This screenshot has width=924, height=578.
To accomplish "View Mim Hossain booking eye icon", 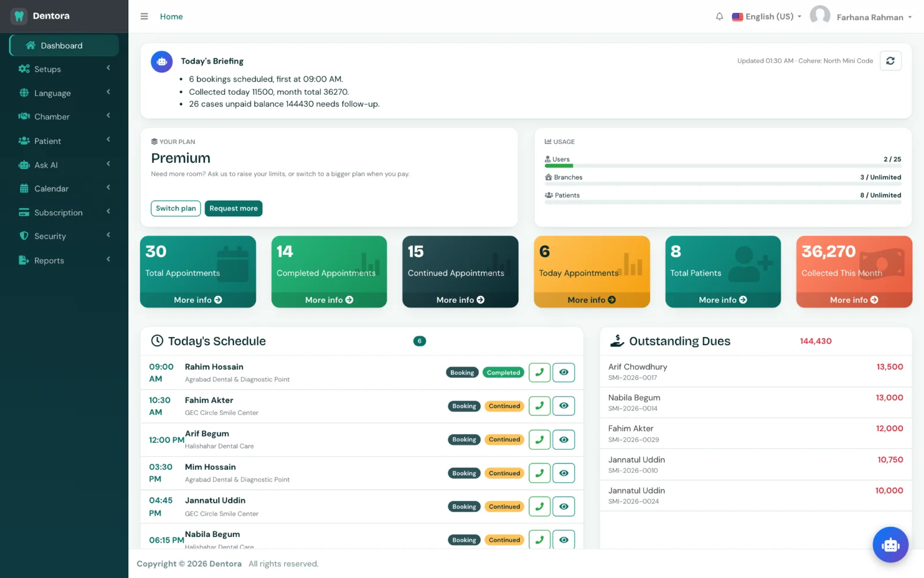I will 564,473.
